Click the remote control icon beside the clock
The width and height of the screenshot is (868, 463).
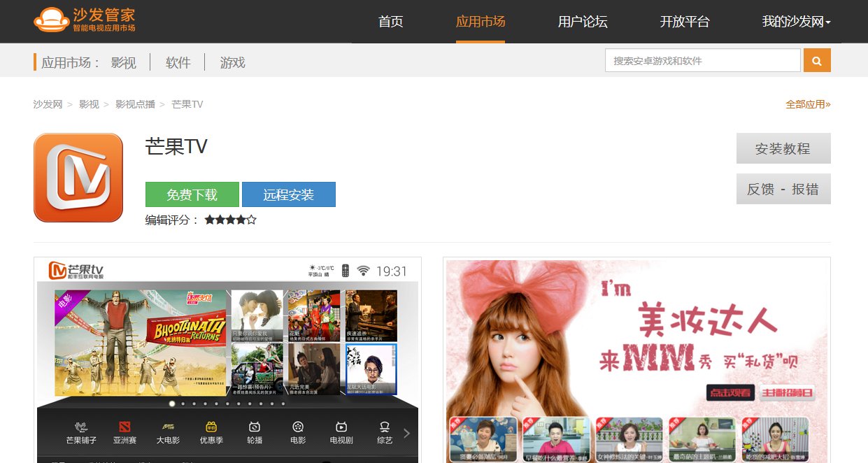click(345, 271)
